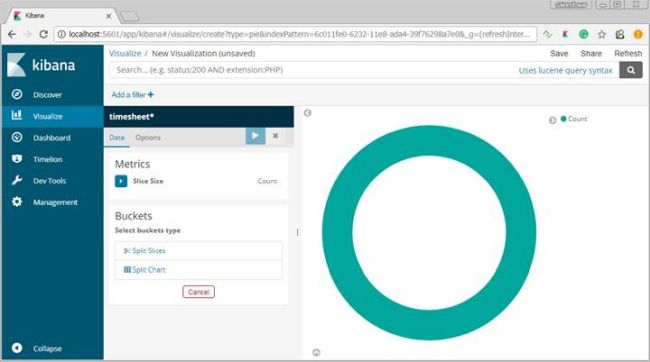Open the Share menu
This screenshot has width=650, height=362.
pos(591,53)
